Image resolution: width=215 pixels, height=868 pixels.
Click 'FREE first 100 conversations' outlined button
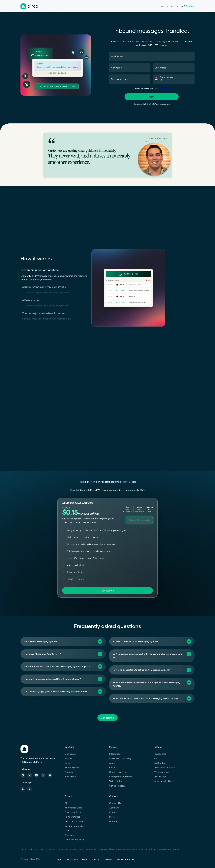coord(139,520)
